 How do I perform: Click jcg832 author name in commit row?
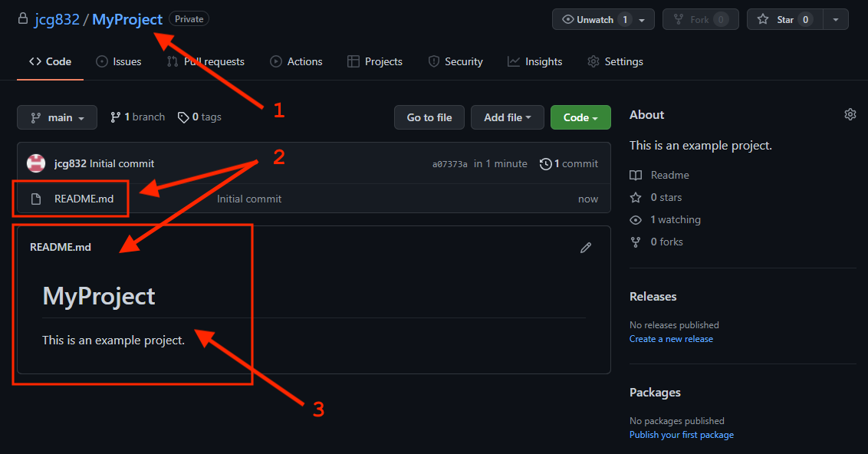click(x=71, y=163)
